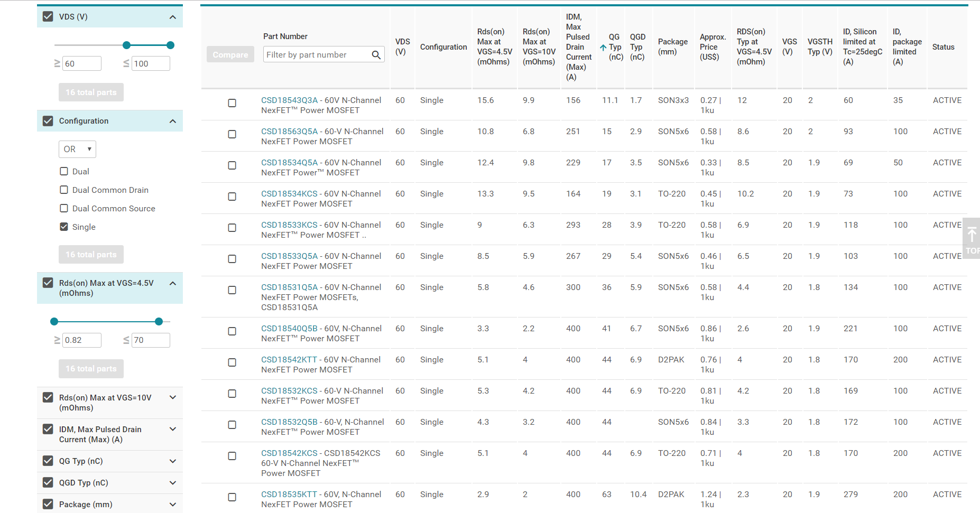Click the Compare button
This screenshot has height=513, width=980.
click(x=230, y=54)
